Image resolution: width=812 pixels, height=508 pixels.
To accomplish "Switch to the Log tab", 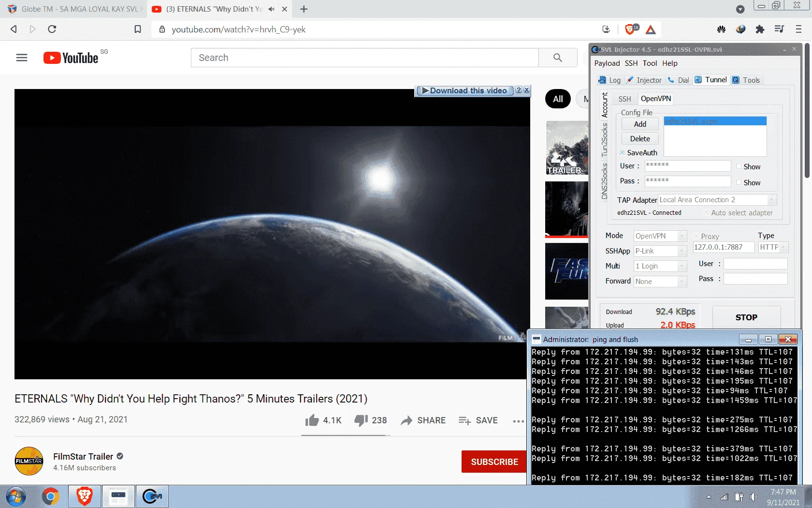I will (609, 80).
